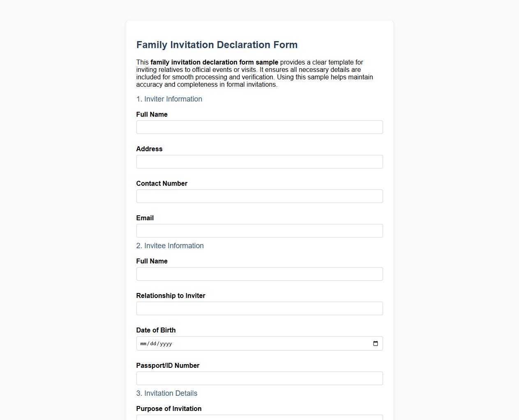Click the Address input field
This screenshot has height=420, width=519.
click(259, 162)
